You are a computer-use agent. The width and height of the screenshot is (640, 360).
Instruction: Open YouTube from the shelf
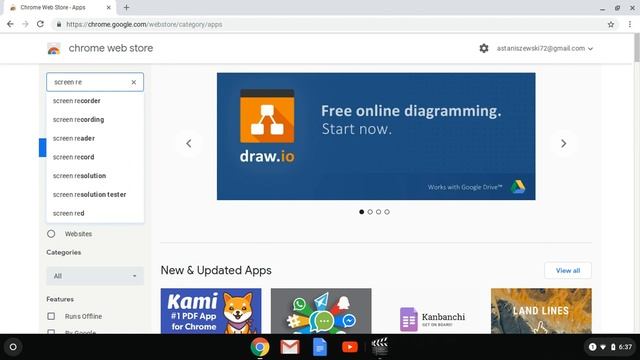(350, 347)
